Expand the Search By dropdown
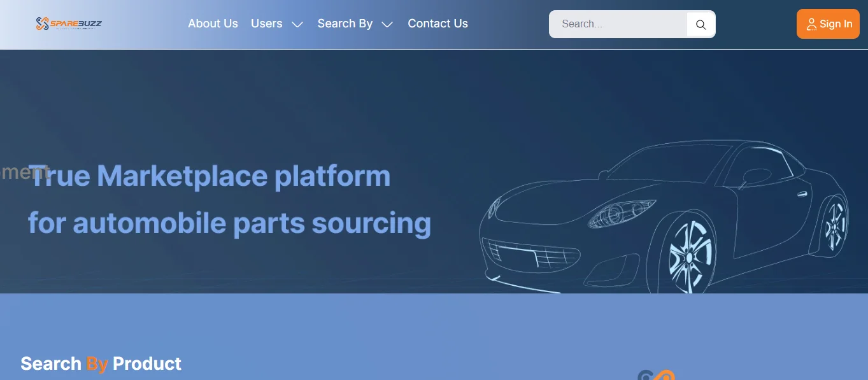Screen dimensions: 868x380 [x=345, y=24]
